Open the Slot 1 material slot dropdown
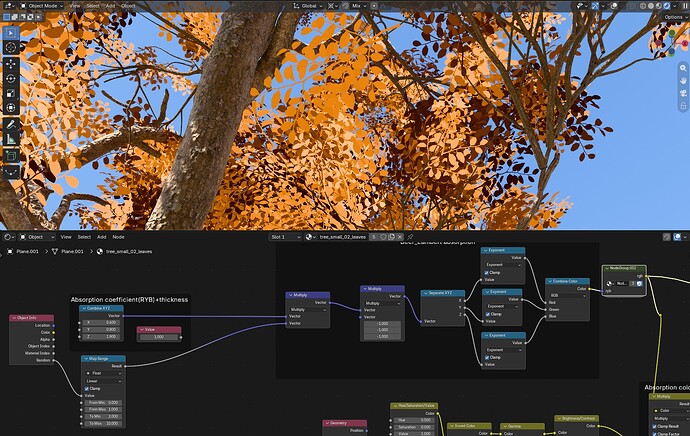 [x=285, y=237]
